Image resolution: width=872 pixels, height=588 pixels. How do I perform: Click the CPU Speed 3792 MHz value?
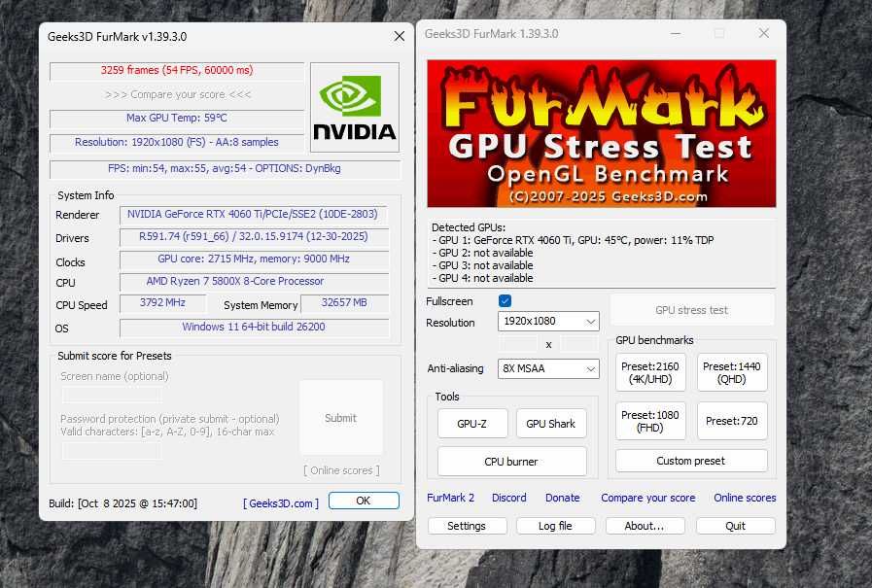click(162, 303)
